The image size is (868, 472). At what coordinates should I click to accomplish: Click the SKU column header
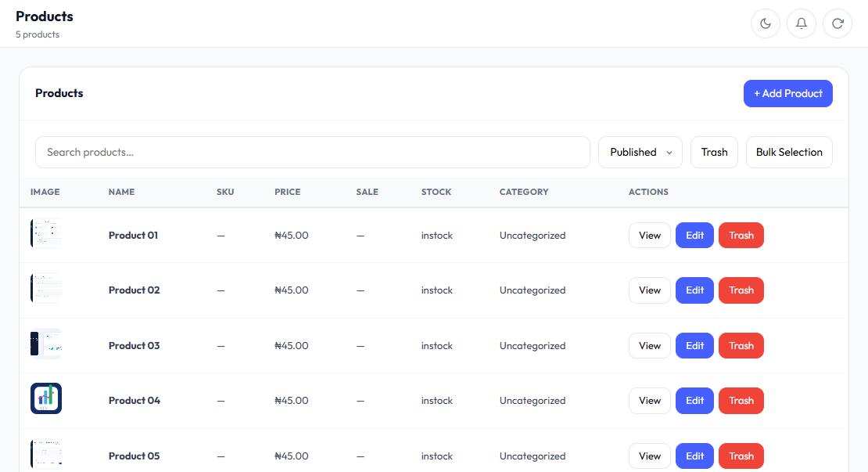225,192
